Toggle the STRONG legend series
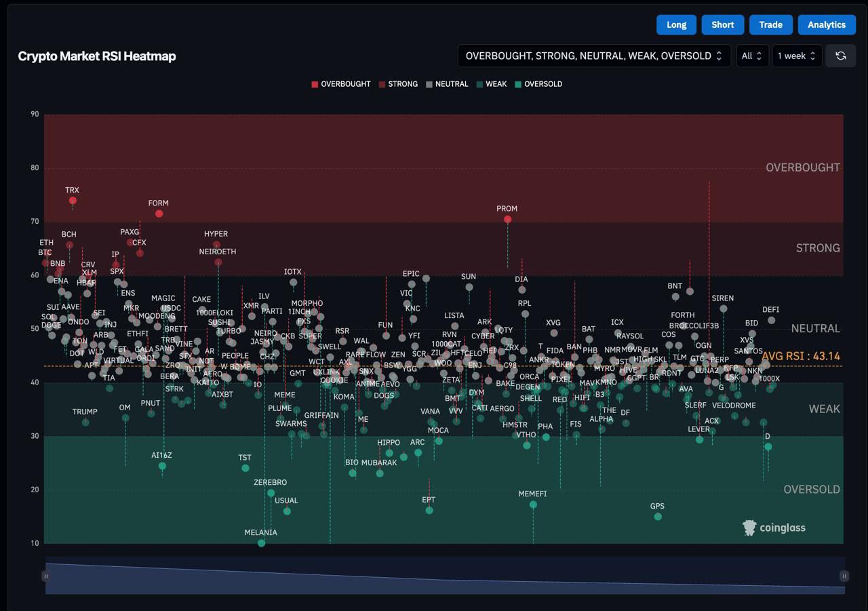Image resolution: width=868 pixels, height=611 pixels. pyautogui.click(x=398, y=84)
